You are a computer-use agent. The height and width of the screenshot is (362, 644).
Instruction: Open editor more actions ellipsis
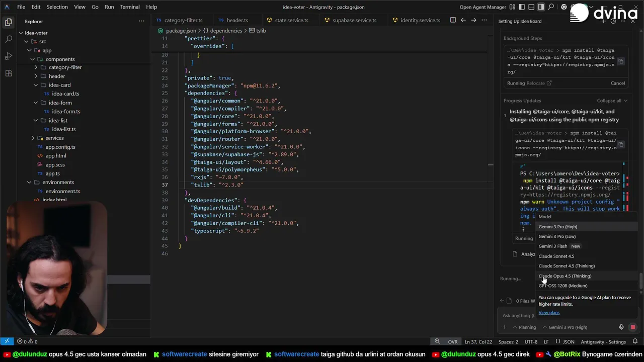pyautogui.click(x=484, y=20)
